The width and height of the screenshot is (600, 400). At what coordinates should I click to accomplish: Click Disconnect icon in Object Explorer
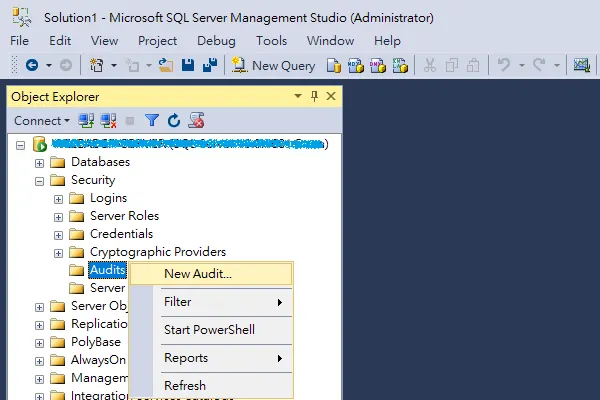(108, 121)
